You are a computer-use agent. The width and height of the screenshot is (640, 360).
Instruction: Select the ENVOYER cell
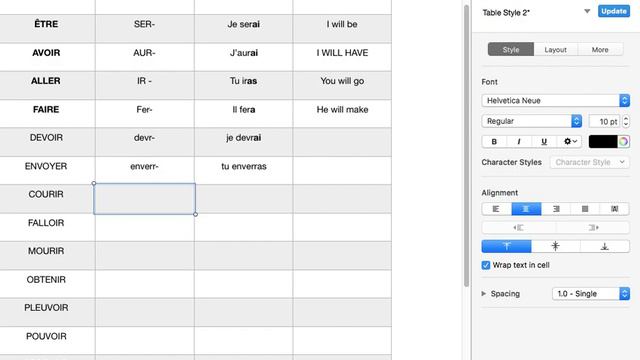coord(46,170)
